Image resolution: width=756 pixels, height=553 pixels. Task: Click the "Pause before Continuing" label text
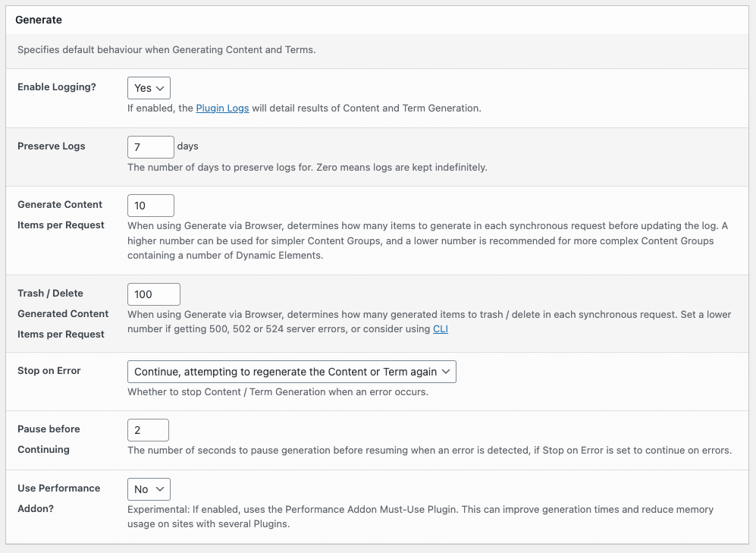(x=49, y=439)
